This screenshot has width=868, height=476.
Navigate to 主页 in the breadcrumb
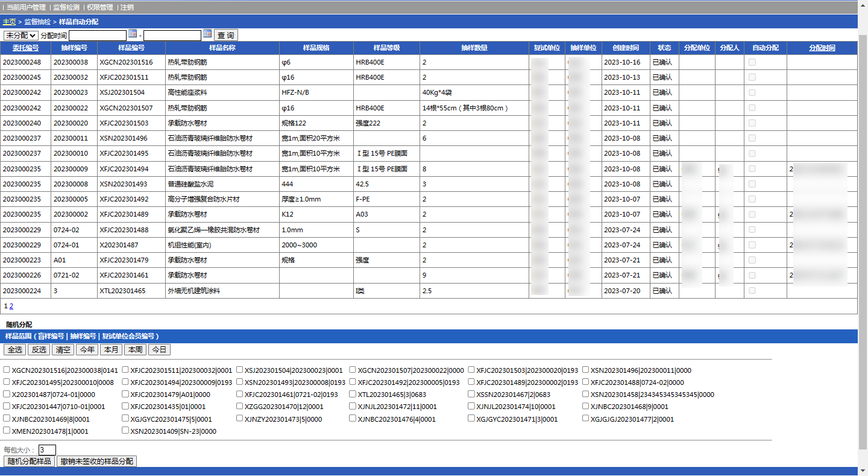point(9,22)
